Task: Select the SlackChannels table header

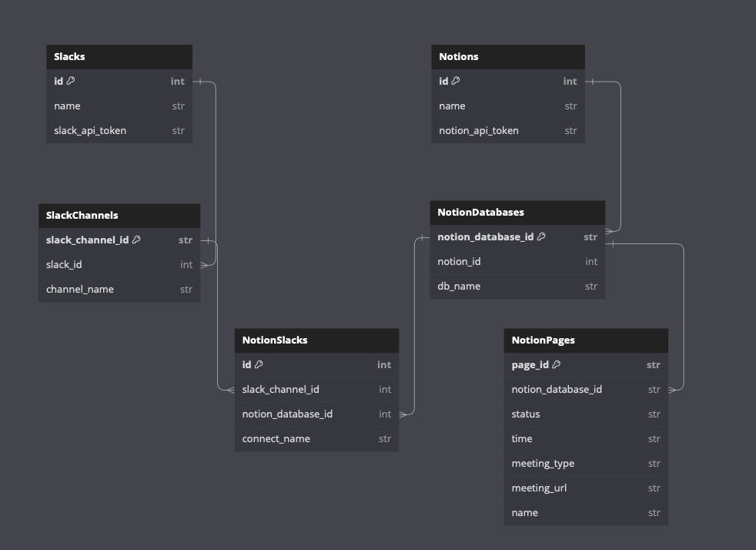Action: coord(119,216)
